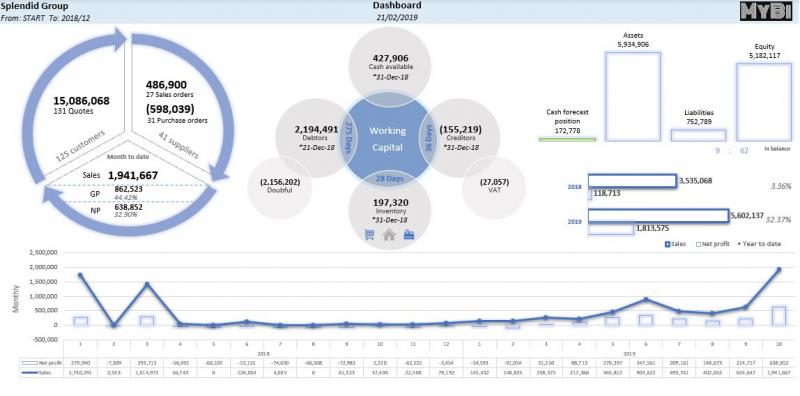Click the first sales data point on line chart
The image size is (800, 396).
(x=81, y=276)
